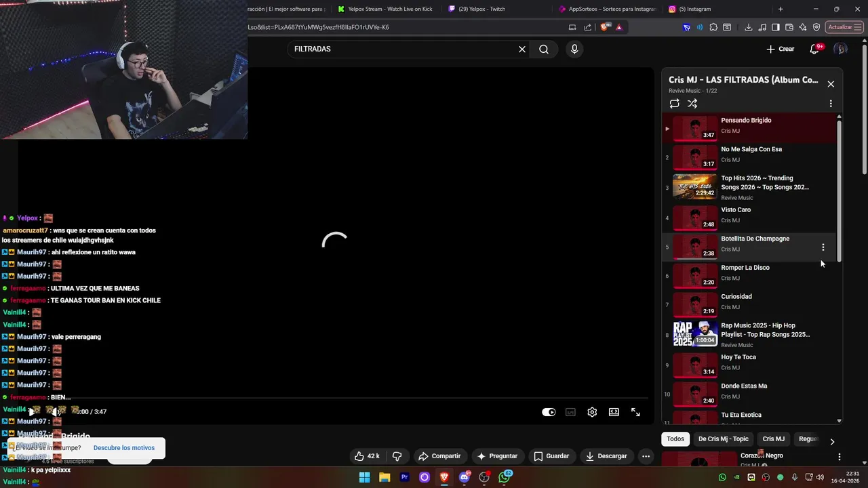Open Discord from the taskbar

pyautogui.click(x=465, y=477)
